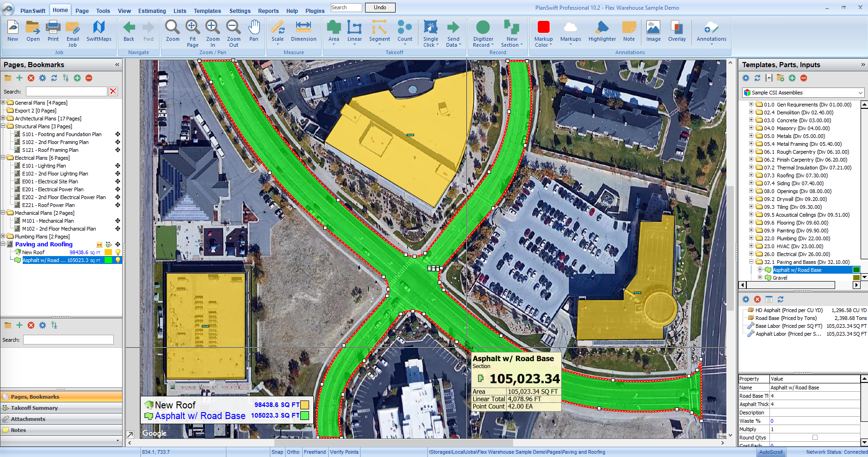Image resolution: width=868 pixels, height=457 pixels.
Task: Expand the 07.3 Roofing folder
Action: pyautogui.click(x=751, y=175)
